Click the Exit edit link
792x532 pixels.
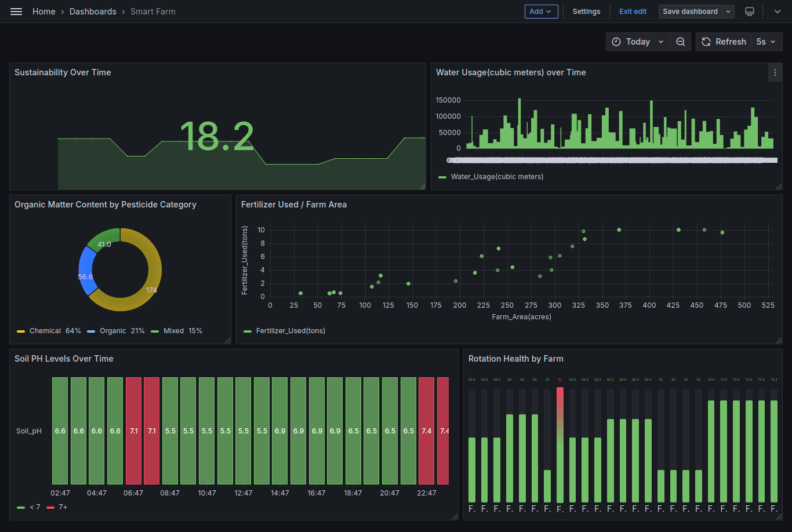(x=633, y=12)
